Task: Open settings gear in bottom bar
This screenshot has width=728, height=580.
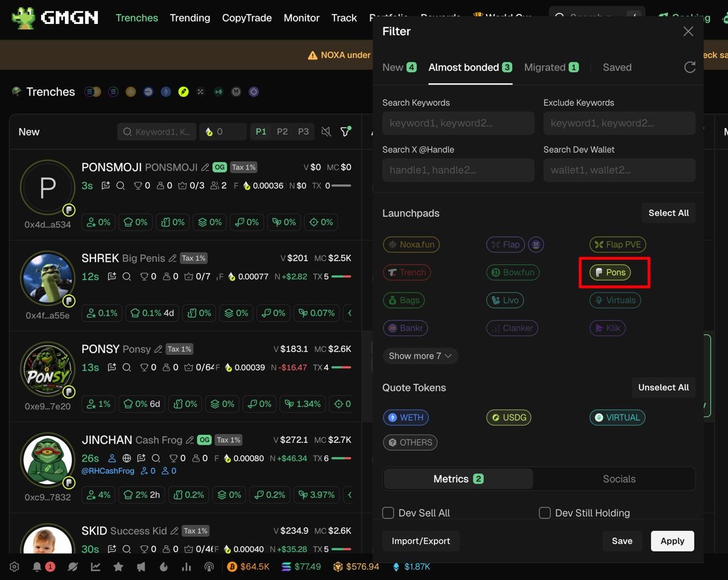Action: coord(15,567)
